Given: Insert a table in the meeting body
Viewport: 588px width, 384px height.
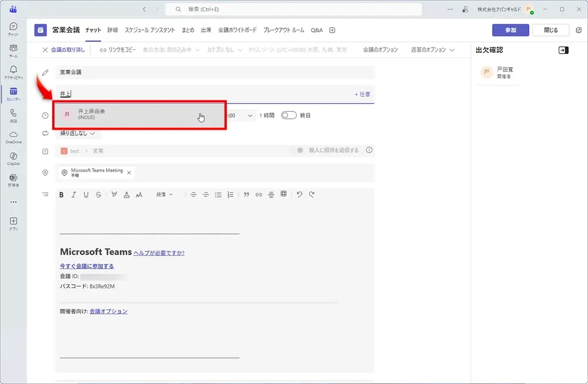Looking at the screenshot, I should pos(284,195).
